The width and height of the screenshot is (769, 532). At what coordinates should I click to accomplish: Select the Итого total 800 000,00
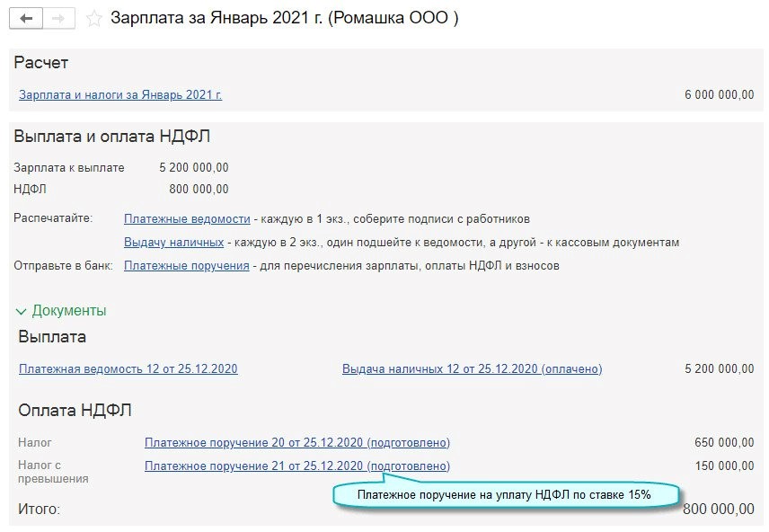click(x=719, y=509)
